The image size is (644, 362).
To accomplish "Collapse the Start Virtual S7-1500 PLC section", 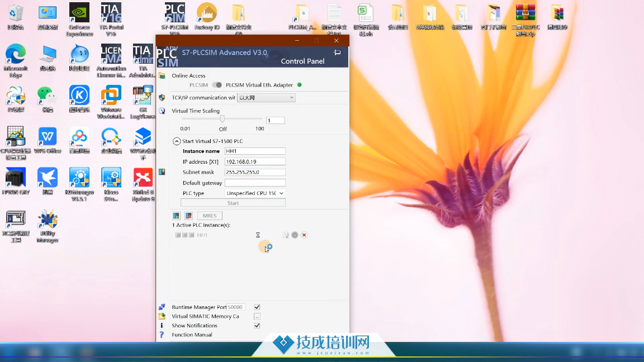I will 177,141.
